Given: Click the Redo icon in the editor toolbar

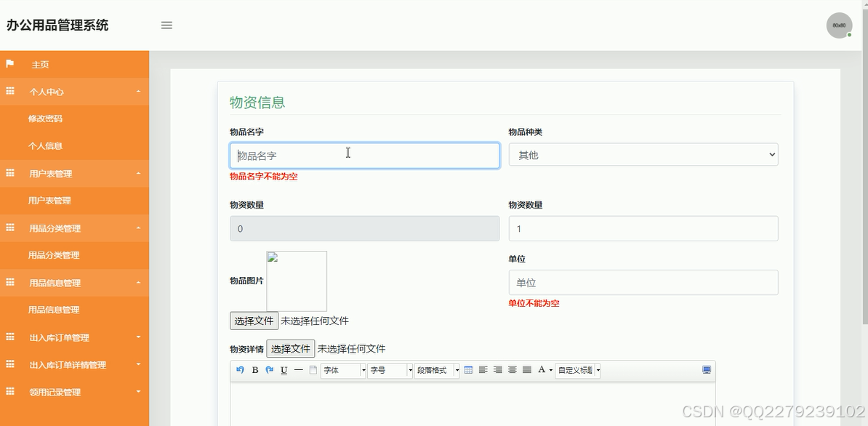Looking at the screenshot, I should tap(269, 370).
